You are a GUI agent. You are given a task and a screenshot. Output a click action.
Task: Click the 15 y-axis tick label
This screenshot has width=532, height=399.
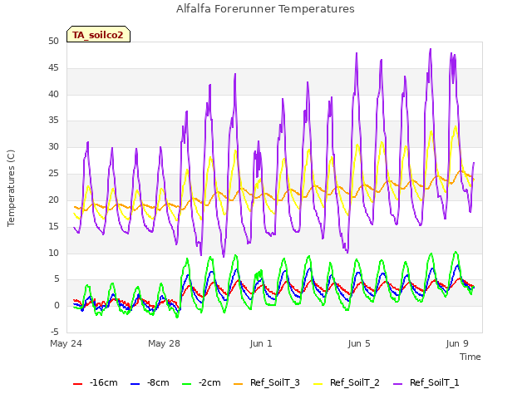point(53,226)
